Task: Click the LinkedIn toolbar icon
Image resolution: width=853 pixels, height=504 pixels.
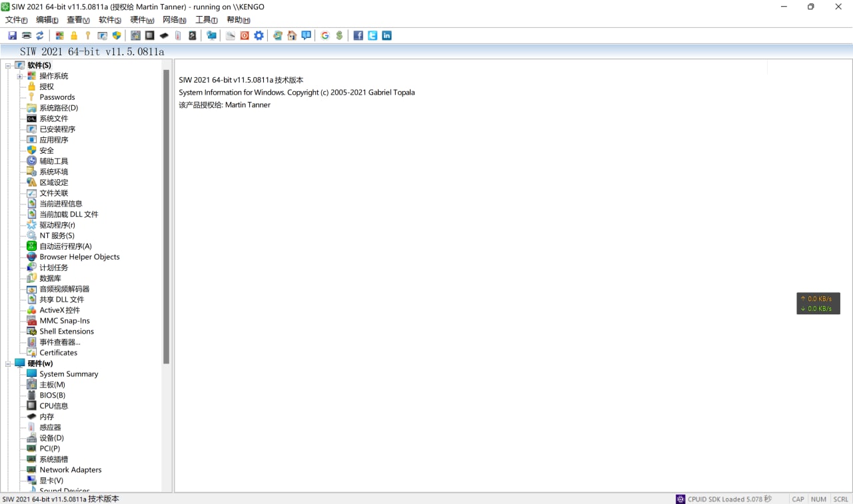Action: [387, 36]
